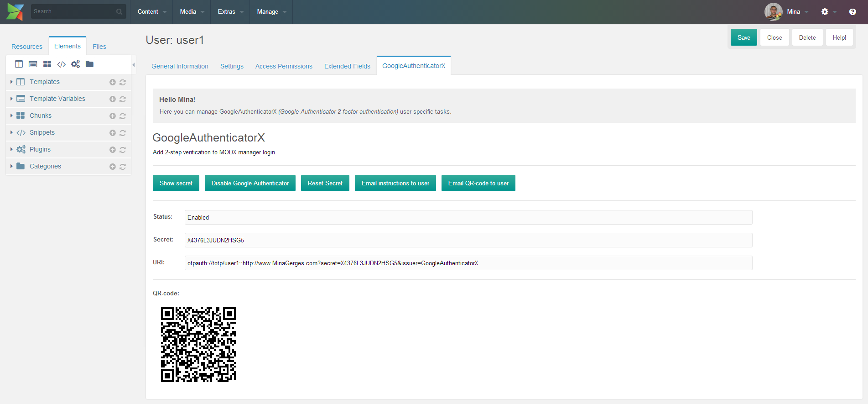
Task: Refresh the Chunks tree node
Action: 123,116
